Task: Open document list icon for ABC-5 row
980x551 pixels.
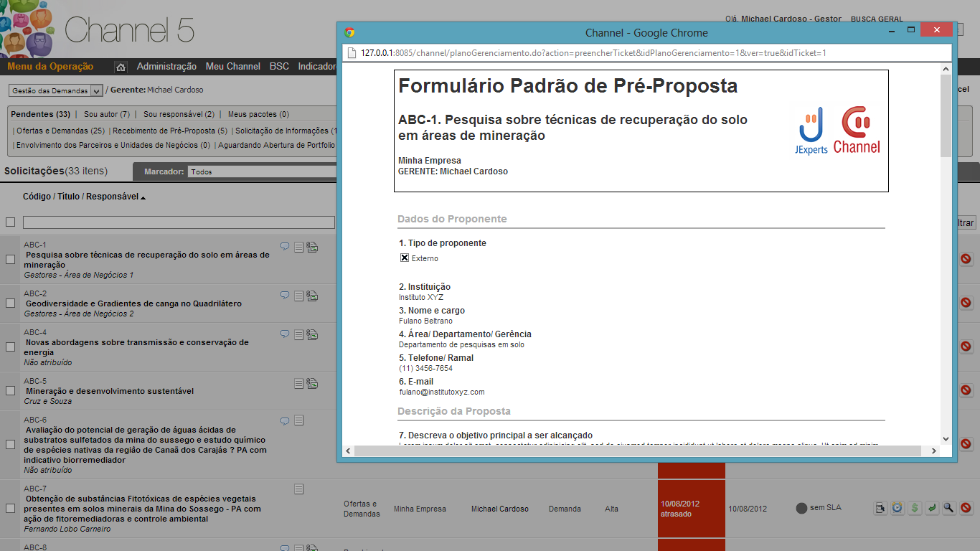Action: pos(299,384)
